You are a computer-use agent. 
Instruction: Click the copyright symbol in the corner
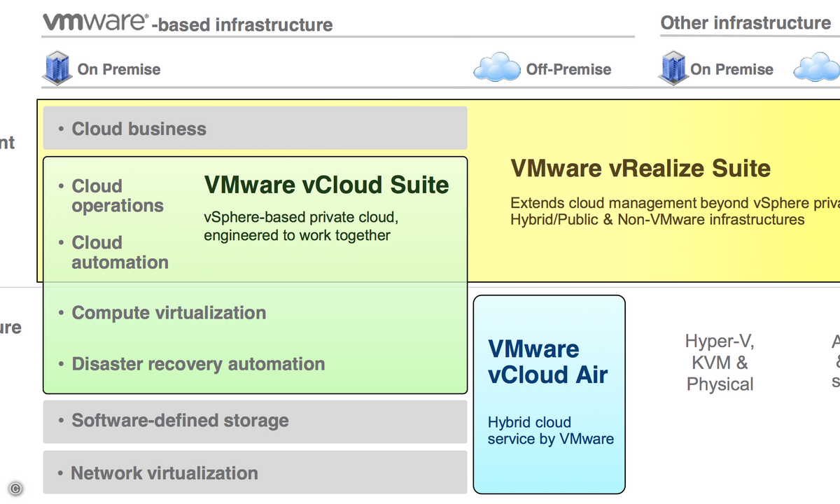click(x=15, y=489)
